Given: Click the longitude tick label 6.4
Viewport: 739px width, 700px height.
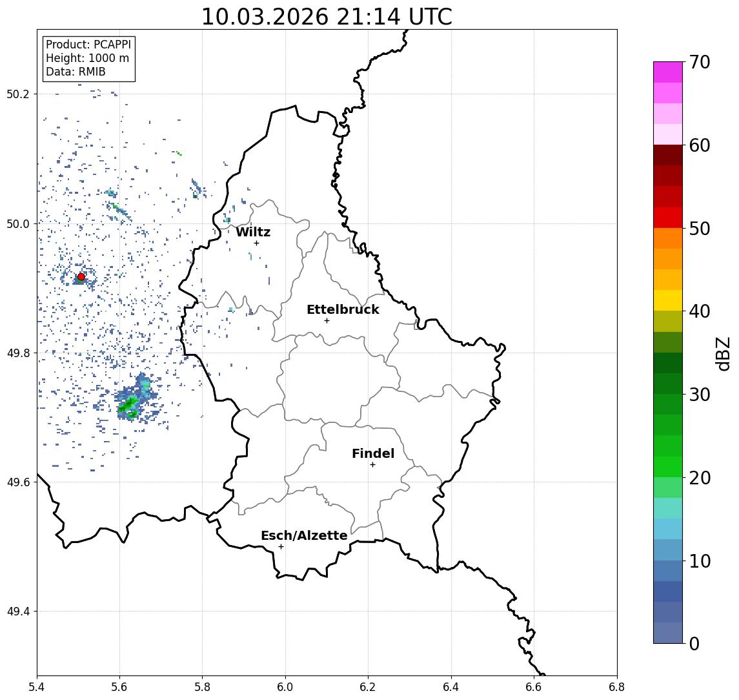Looking at the screenshot, I should point(451,687).
